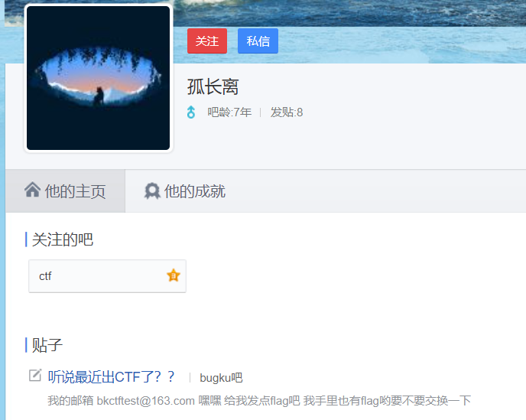Viewport: 526px width, 420px height.
Task: Open the post 听说最近出CTF了??
Action: coord(112,377)
